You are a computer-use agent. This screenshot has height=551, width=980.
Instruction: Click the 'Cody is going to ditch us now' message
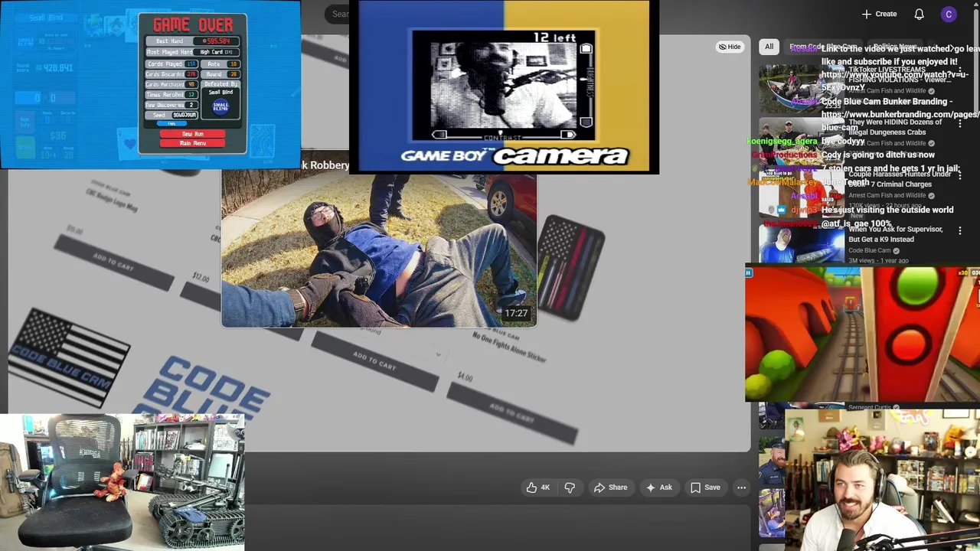pyautogui.click(x=878, y=155)
